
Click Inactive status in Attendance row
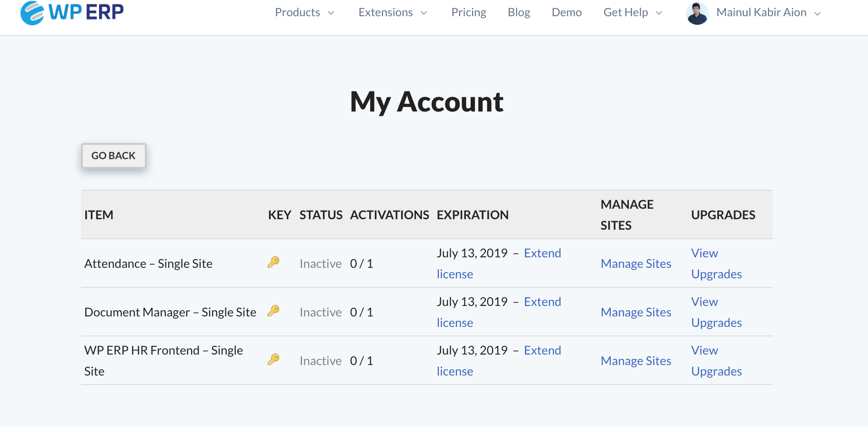tap(321, 264)
